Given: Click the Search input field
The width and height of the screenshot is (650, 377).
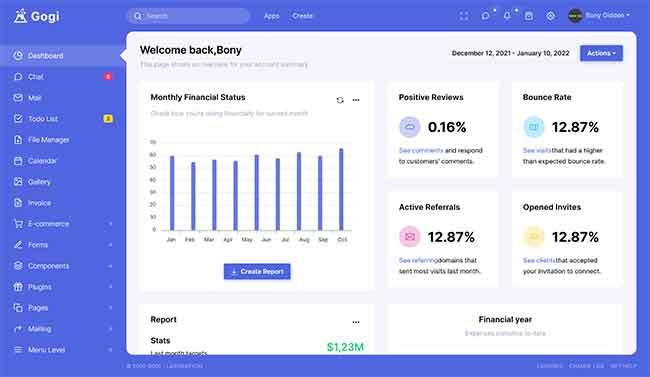Looking at the screenshot, I should (x=188, y=16).
